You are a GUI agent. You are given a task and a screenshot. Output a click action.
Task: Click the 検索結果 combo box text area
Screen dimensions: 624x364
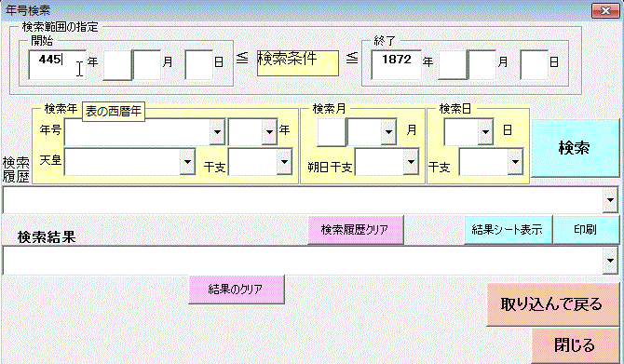303,260
